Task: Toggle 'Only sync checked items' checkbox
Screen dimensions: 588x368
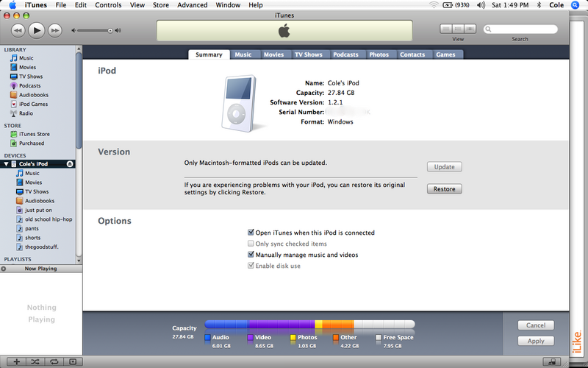Action: point(251,244)
